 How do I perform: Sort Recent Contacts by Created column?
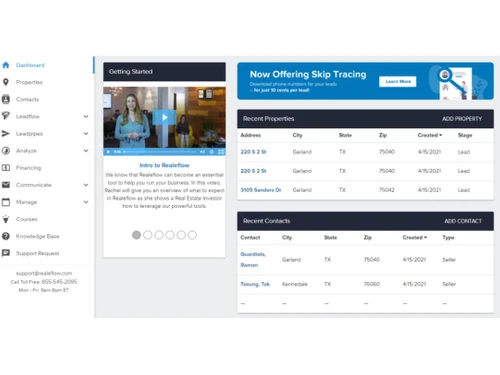tap(415, 237)
